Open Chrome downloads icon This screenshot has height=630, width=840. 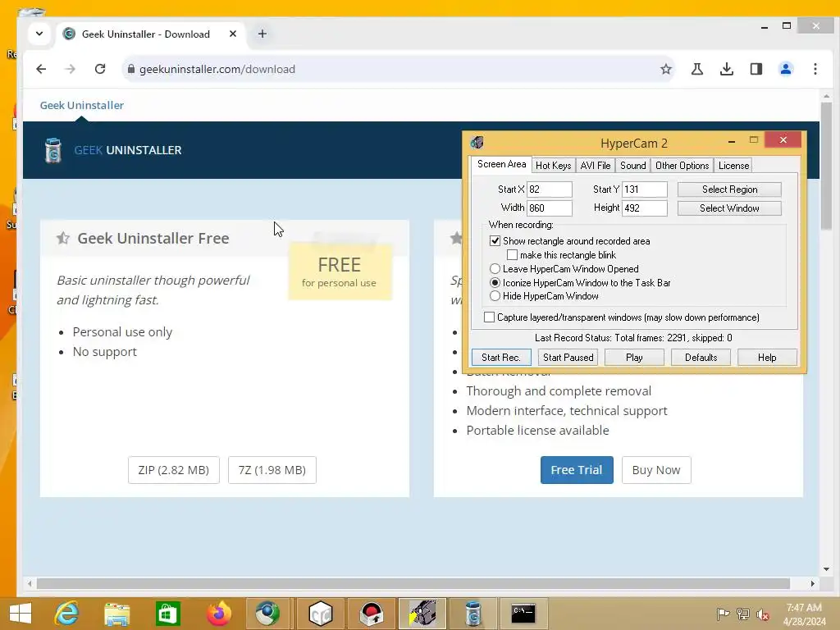pos(727,69)
